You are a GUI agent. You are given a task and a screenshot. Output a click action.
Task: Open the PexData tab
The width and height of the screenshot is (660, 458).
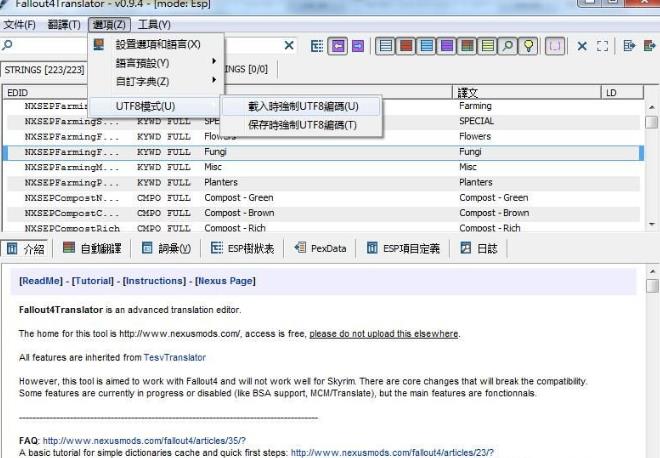320,249
